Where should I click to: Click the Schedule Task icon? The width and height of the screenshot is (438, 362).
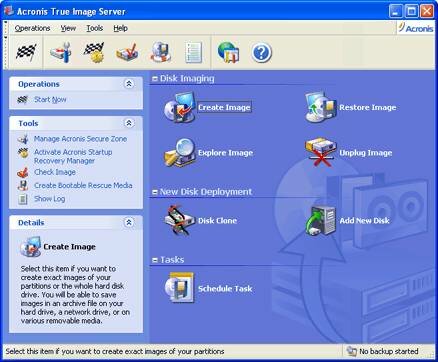point(179,288)
